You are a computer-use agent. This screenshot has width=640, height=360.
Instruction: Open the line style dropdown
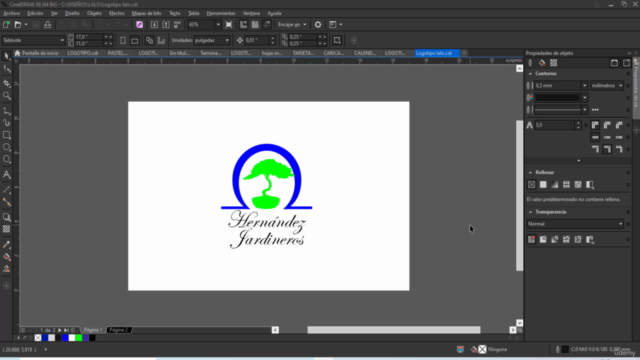(x=584, y=110)
